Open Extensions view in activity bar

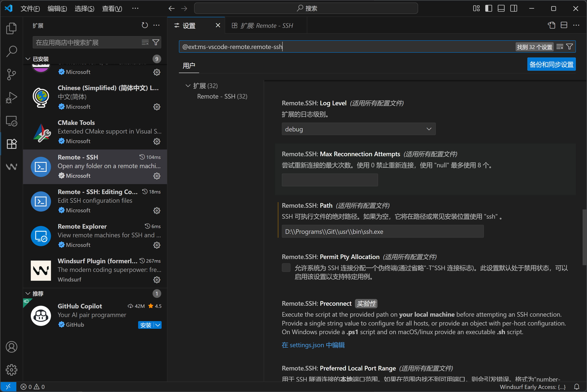point(11,144)
